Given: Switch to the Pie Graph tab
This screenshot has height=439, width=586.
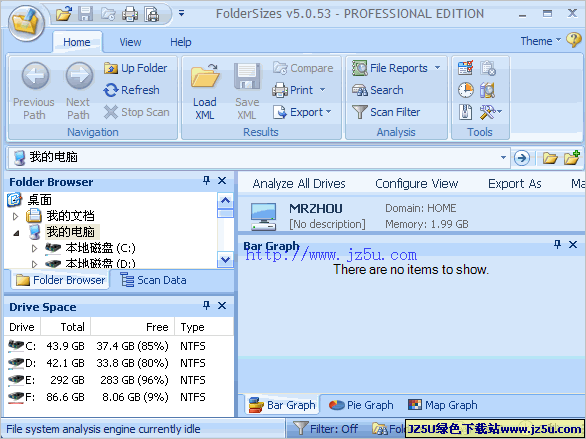Looking at the screenshot, I should [361, 405].
